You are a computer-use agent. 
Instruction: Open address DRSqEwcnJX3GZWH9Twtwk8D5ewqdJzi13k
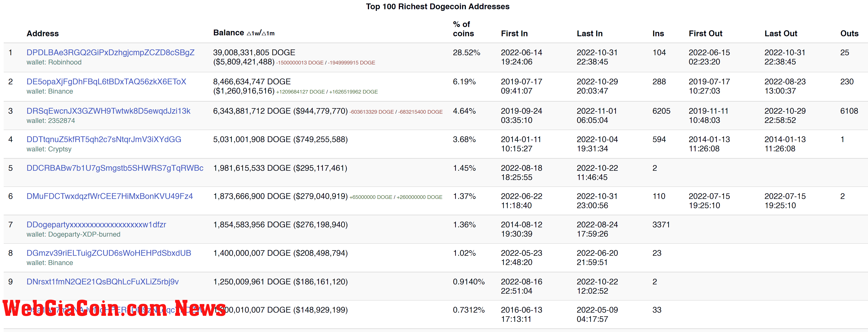pos(109,111)
